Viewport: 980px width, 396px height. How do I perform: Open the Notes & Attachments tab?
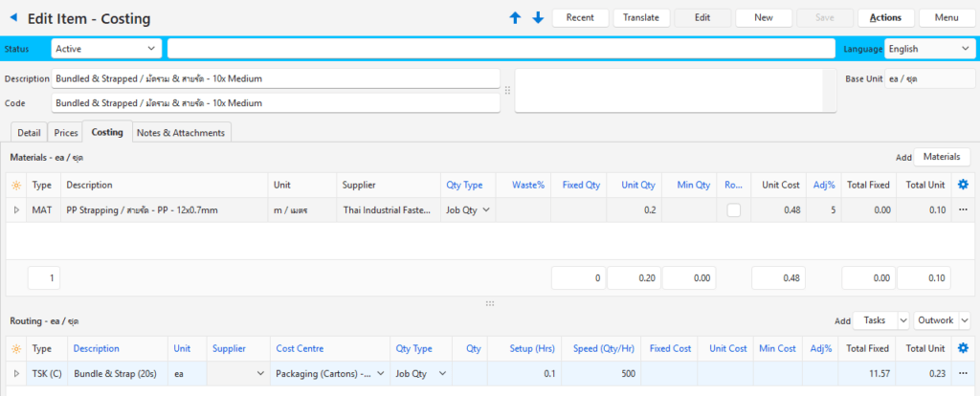181,132
